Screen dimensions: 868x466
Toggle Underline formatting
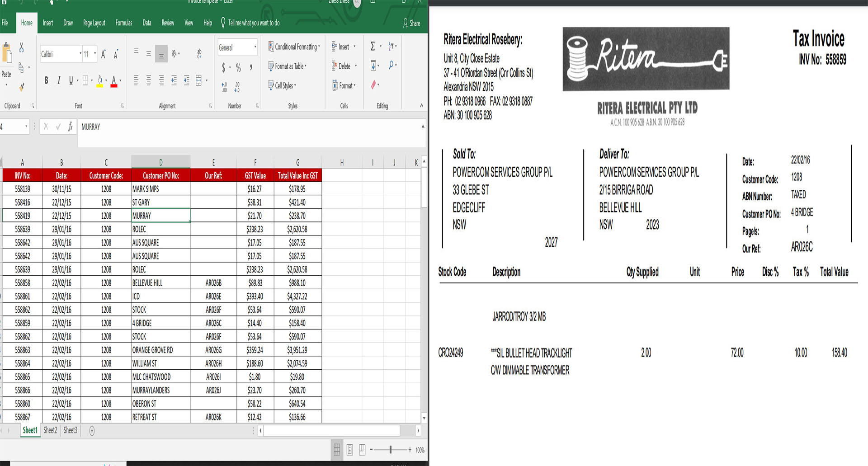pyautogui.click(x=71, y=80)
